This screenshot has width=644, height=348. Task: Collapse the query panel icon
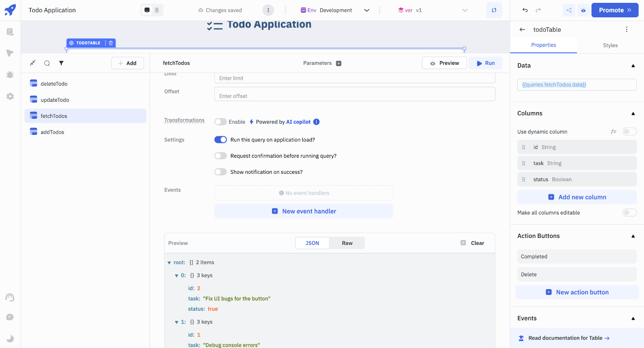click(x=33, y=63)
